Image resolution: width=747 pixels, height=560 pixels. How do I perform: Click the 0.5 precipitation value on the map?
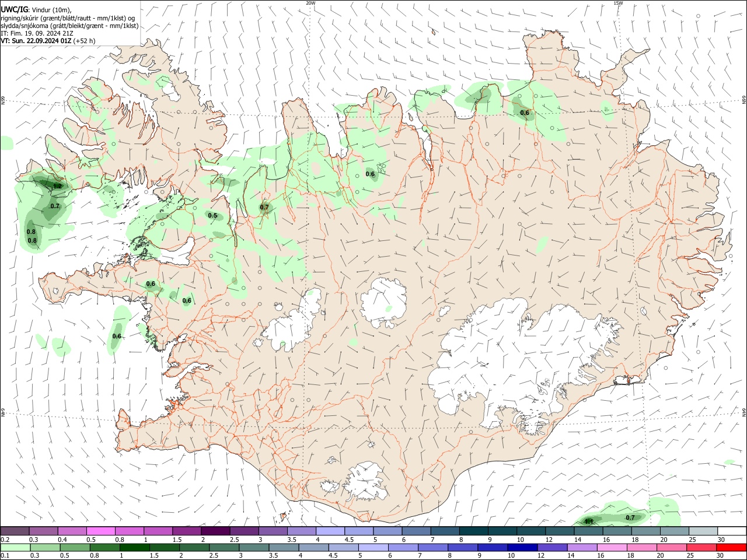(x=212, y=215)
